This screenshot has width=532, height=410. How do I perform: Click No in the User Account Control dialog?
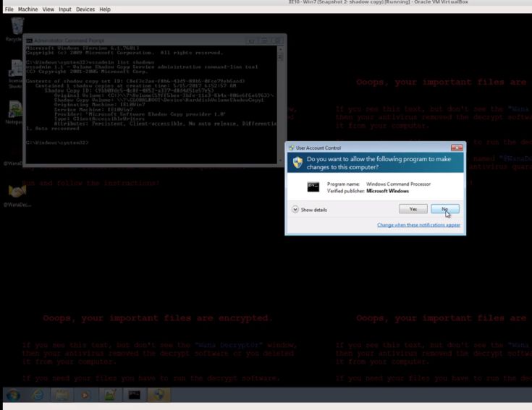pos(445,209)
